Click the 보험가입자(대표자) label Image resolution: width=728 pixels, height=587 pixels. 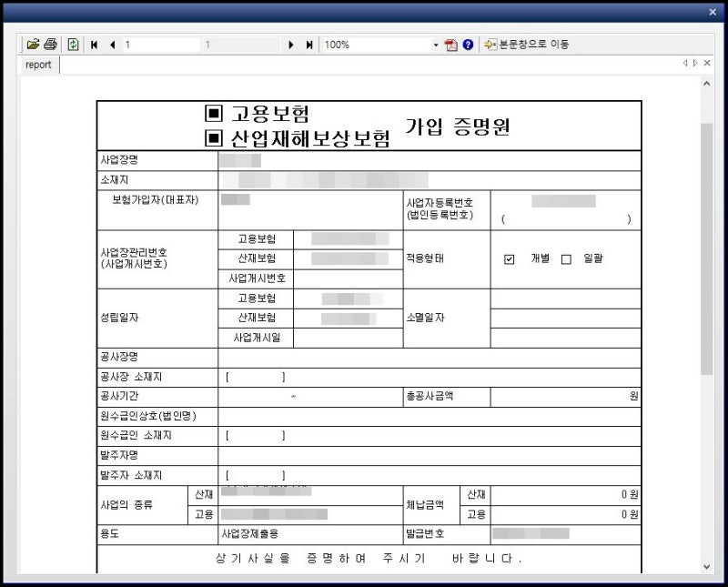click(156, 199)
